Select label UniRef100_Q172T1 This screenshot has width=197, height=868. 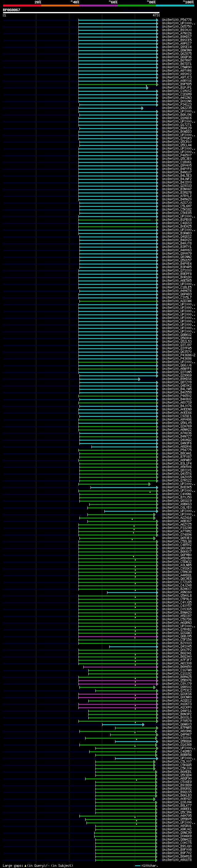click(x=177, y=125)
